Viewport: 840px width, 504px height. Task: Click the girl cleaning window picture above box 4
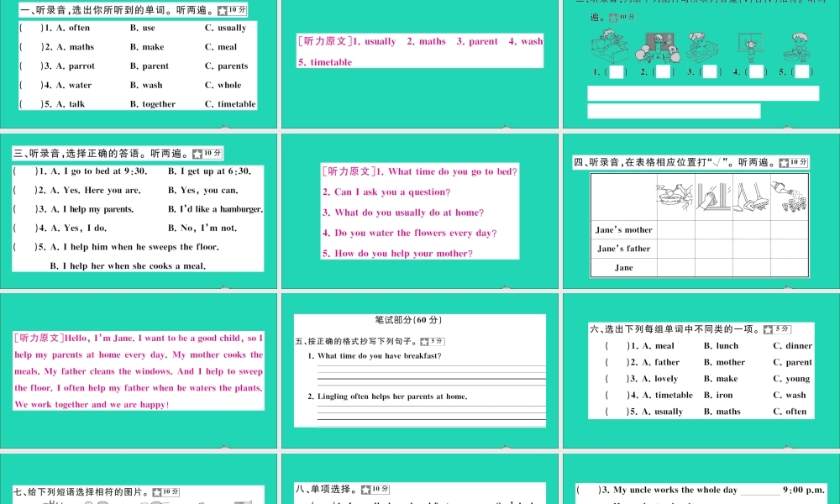click(x=750, y=47)
